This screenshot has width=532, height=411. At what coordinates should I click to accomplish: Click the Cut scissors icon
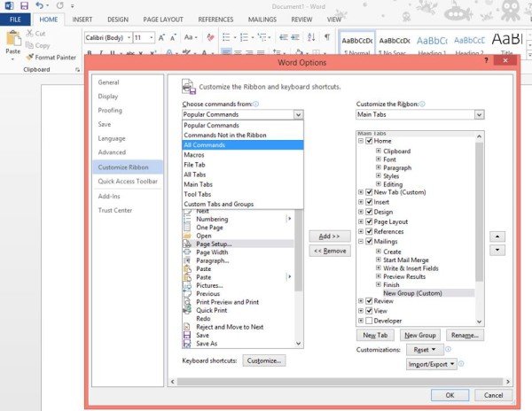pyautogui.click(x=30, y=33)
